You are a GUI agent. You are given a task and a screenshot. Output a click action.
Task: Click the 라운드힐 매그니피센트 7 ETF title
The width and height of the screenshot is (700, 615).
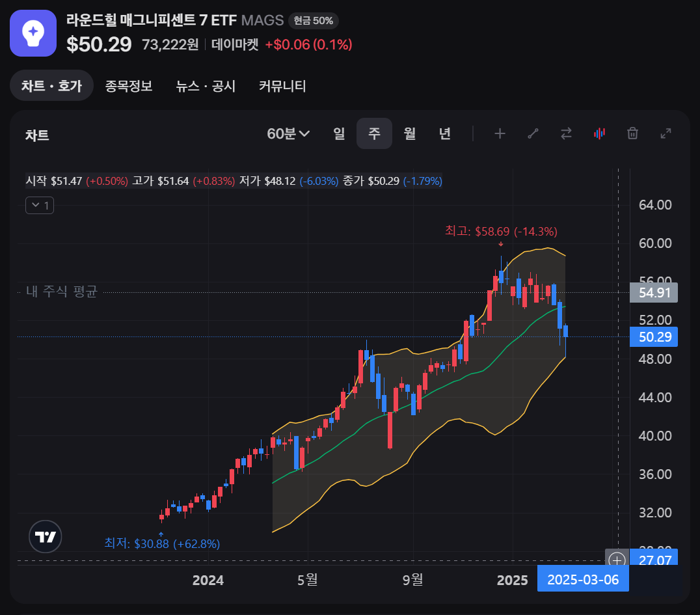(x=152, y=21)
